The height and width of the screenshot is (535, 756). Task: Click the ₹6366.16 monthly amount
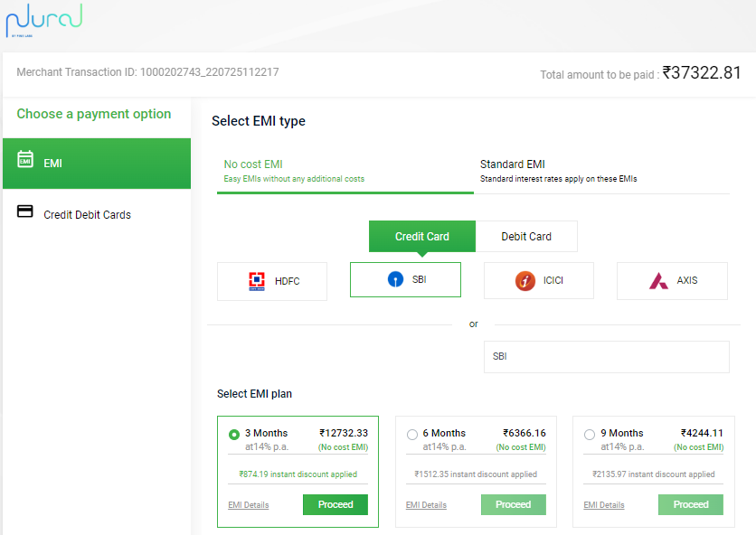(x=524, y=433)
